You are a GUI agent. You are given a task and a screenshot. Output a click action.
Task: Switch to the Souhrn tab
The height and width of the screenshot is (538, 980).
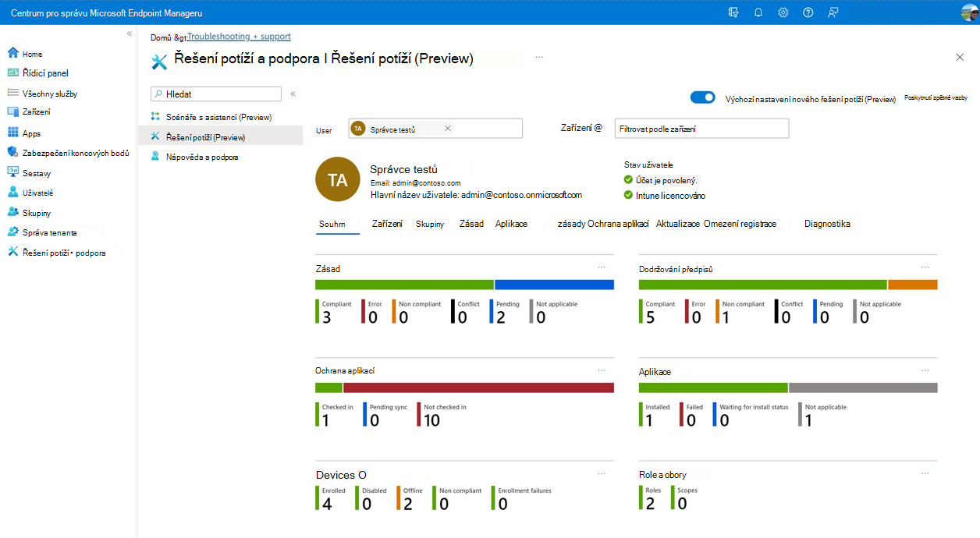332,224
